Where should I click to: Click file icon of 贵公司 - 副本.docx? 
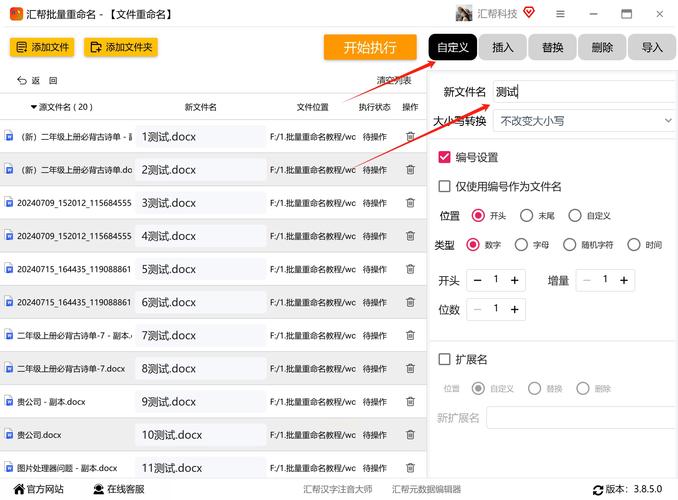click(x=9, y=401)
